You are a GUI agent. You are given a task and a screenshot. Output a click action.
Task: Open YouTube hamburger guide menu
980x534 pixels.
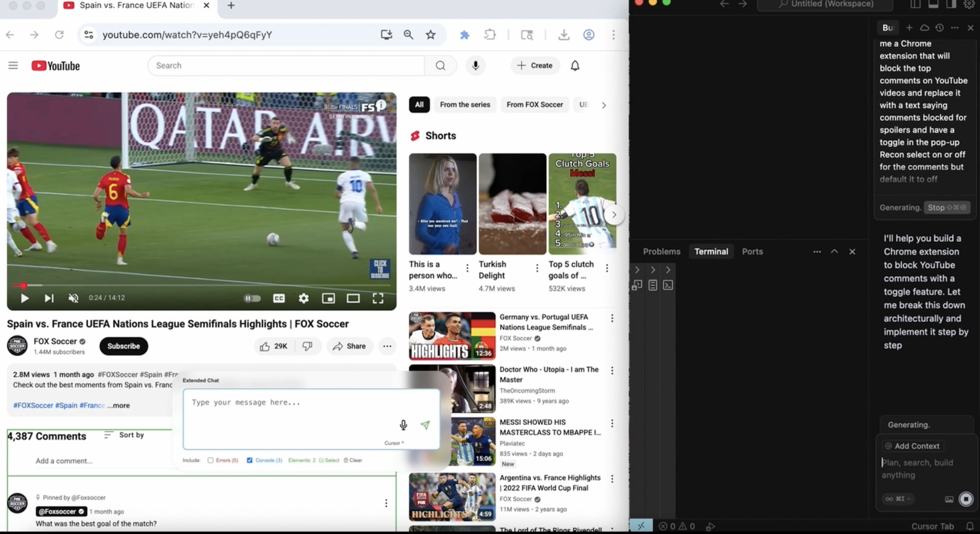[x=13, y=66]
